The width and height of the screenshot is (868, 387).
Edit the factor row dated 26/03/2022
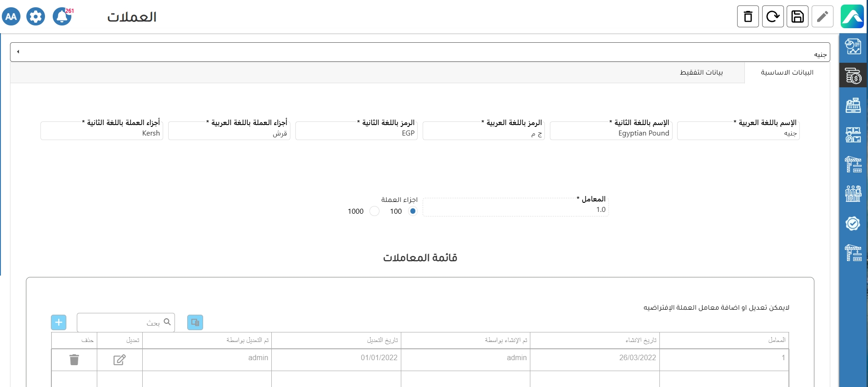pyautogui.click(x=120, y=360)
